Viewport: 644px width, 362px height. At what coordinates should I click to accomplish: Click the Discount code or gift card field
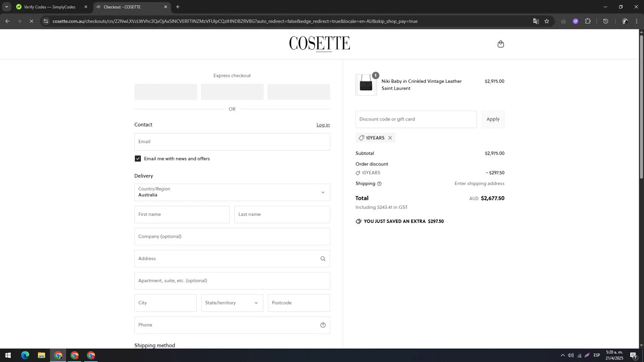coord(416,119)
